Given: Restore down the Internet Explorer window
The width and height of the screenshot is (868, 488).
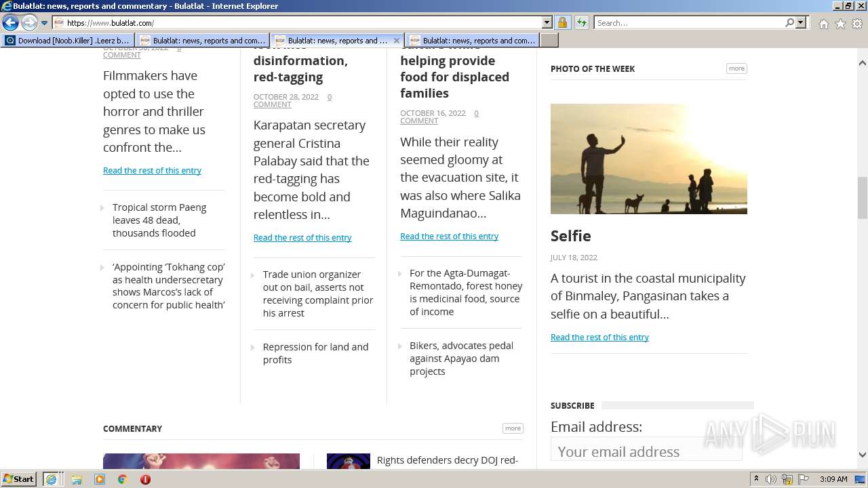Looking at the screenshot, I should click(848, 6).
